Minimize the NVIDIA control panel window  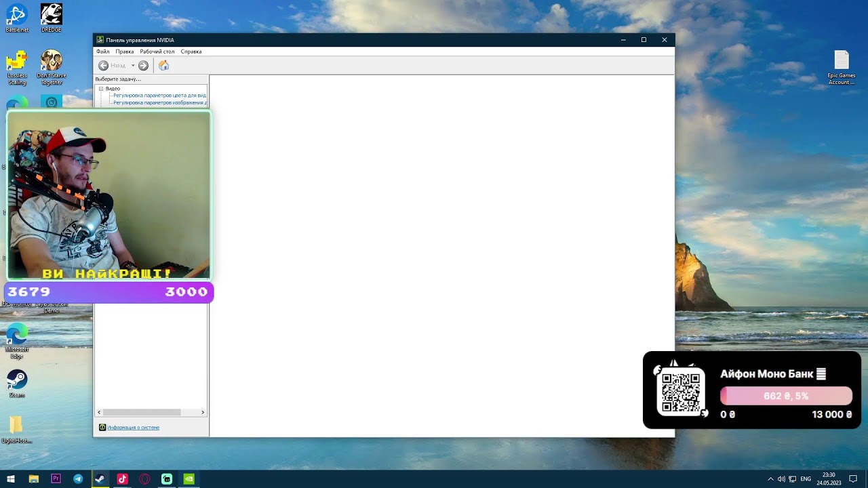tap(623, 40)
